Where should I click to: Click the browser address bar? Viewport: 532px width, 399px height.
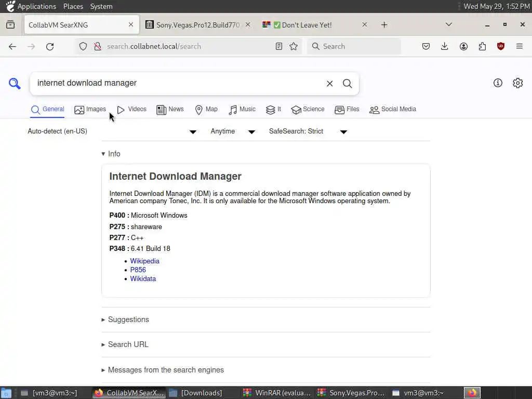click(188, 46)
